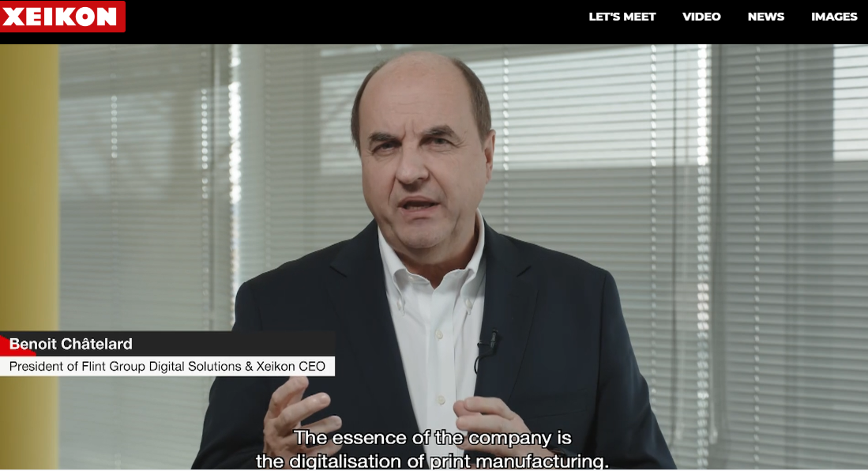This screenshot has height=475, width=868.
Task: Click the President of Flint Group title banner
Action: tap(167, 367)
